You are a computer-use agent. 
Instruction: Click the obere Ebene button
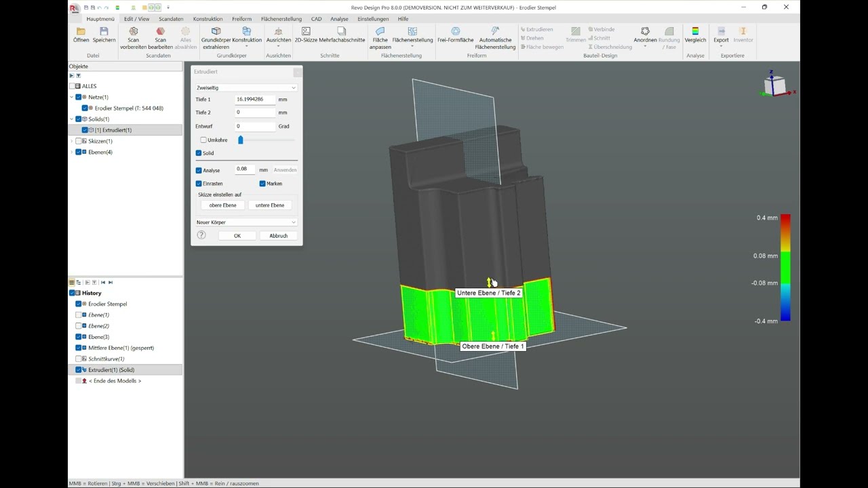pyautogui.click(x=223, y=205)
